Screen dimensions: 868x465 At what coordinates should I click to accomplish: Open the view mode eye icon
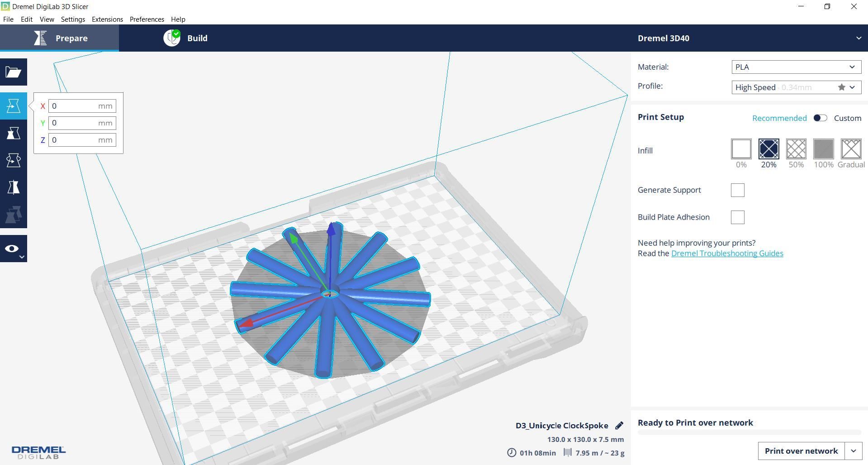click(x=14, y=249)
